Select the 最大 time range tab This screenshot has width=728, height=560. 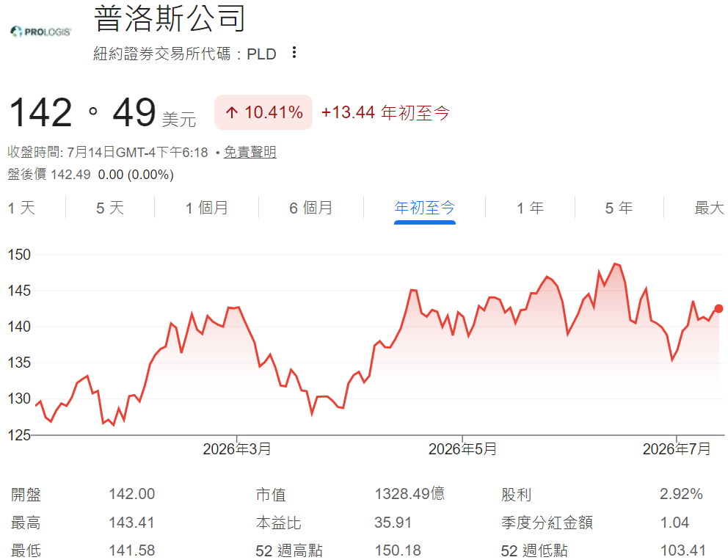click(x=709, y=208)
